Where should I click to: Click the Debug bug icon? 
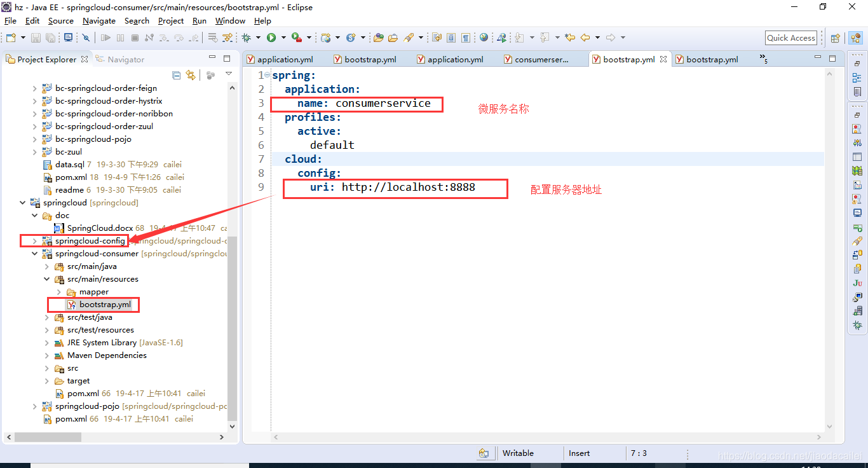pos(246,38)
